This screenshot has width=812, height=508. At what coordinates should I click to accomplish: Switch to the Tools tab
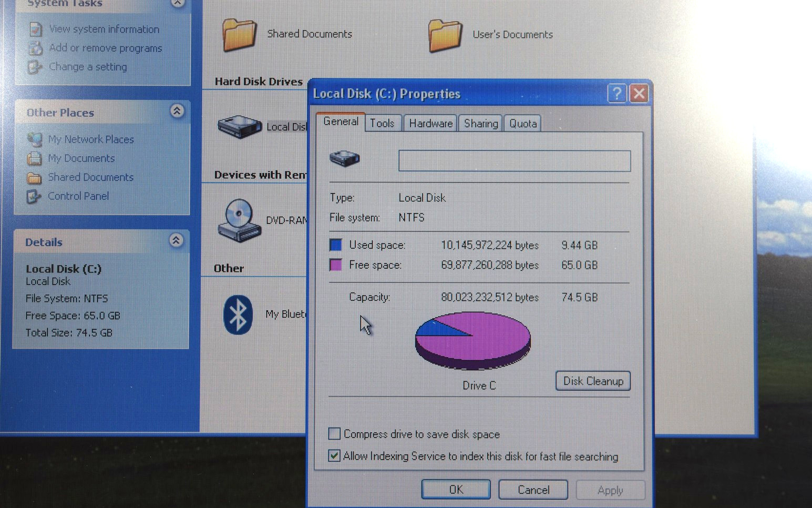click(x=383, y=124)
